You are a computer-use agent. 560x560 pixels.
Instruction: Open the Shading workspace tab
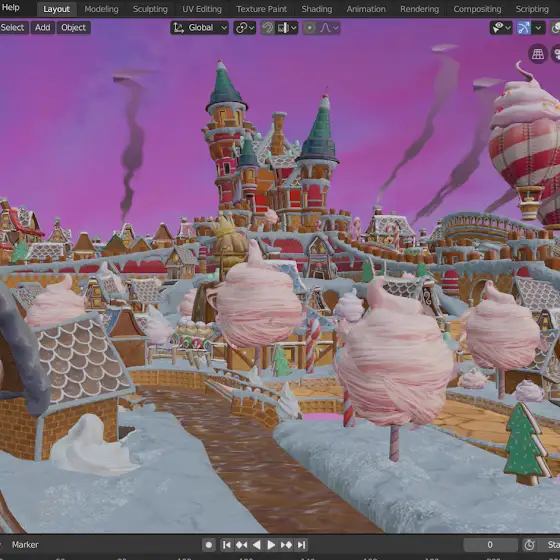[x=316, y=9]
